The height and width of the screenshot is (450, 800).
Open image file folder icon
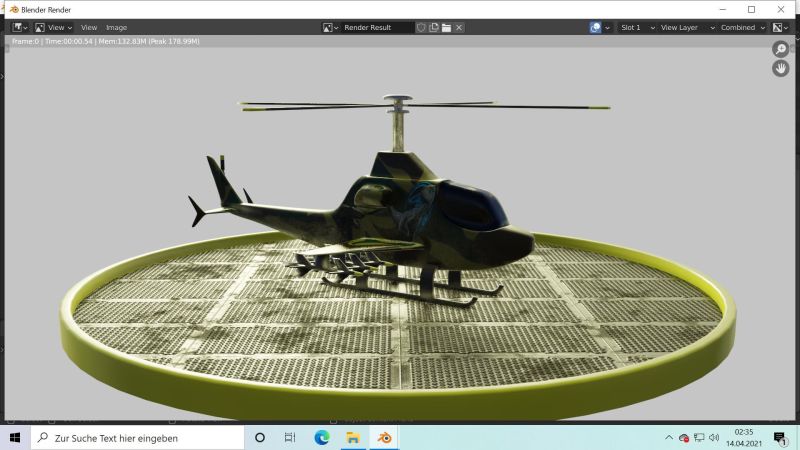(x=446, y=28)
